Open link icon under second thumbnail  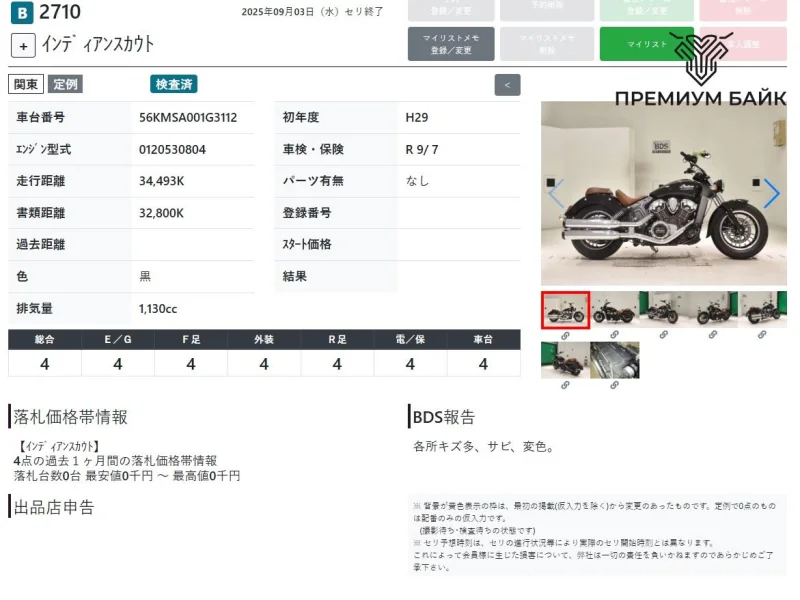pyautogui.click(x=614, y=335)
